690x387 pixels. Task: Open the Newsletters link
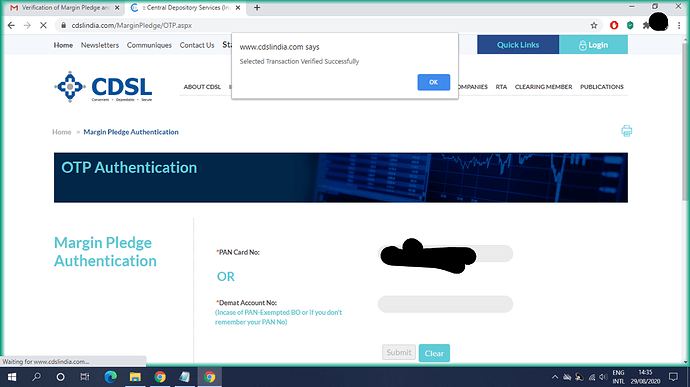(100, 45)
